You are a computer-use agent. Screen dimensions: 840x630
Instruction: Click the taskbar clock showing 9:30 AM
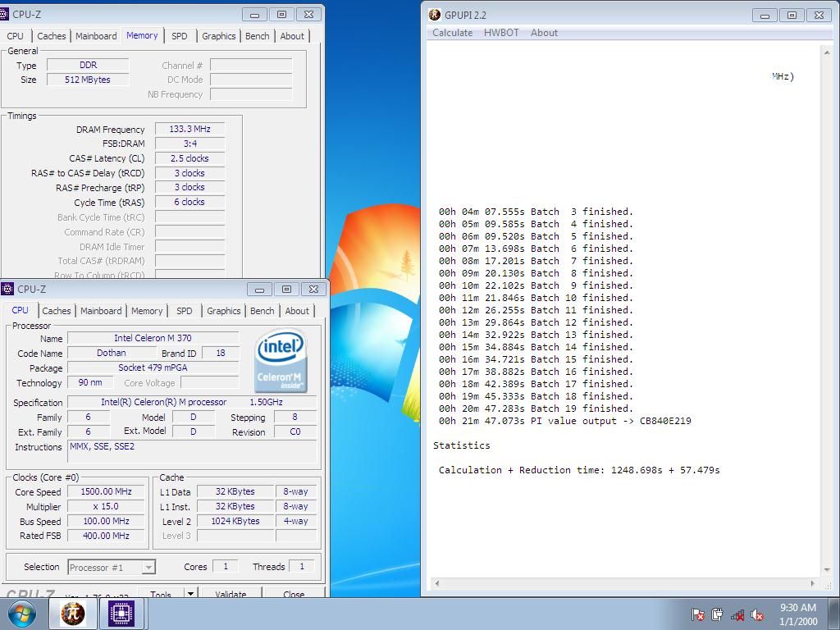(x=798, y=614)
